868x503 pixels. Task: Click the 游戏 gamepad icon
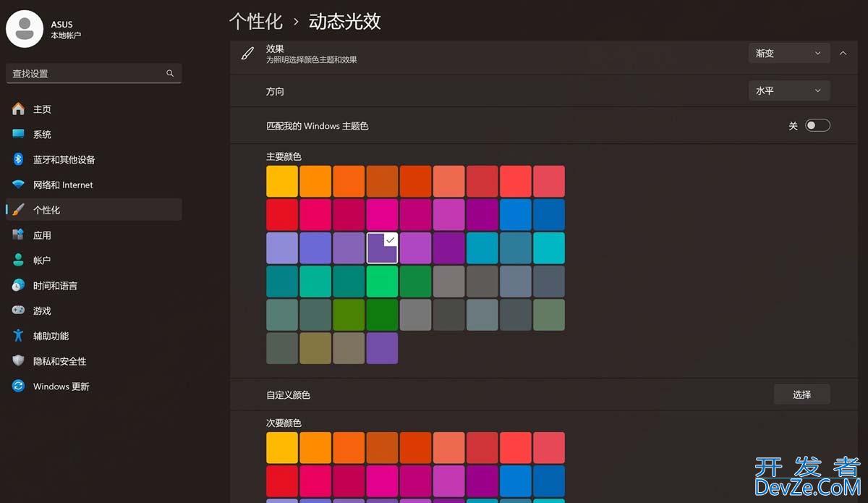[19, 310]
